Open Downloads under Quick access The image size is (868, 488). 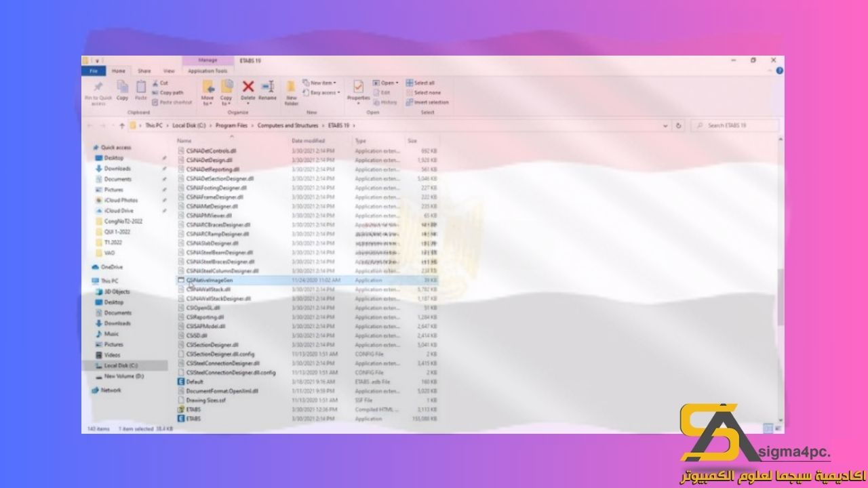(x=117, y=168)
